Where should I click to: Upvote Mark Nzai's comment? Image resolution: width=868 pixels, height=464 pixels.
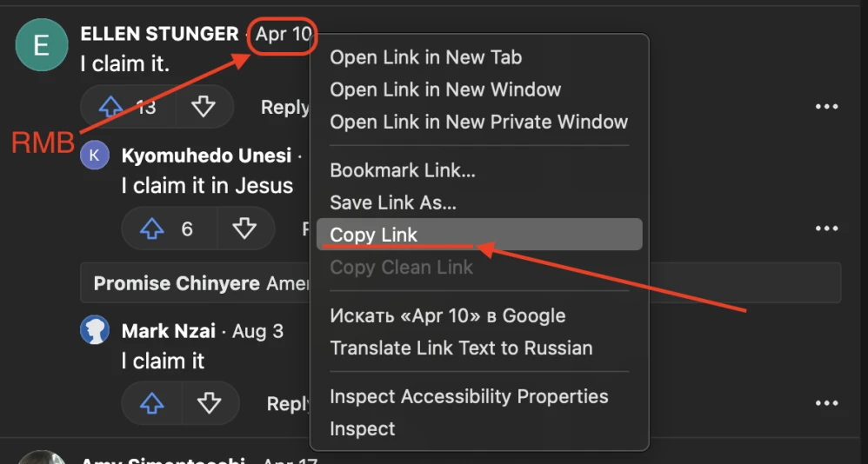coord(152,403)
